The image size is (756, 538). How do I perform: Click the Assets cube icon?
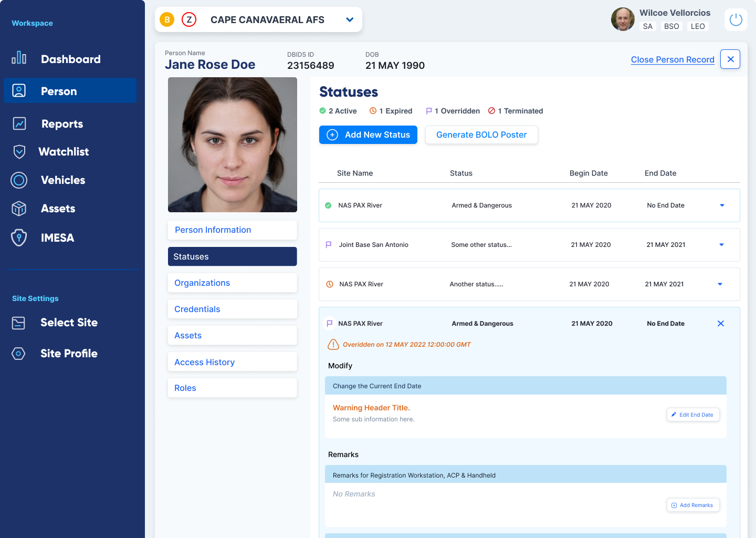coord(19,209)
